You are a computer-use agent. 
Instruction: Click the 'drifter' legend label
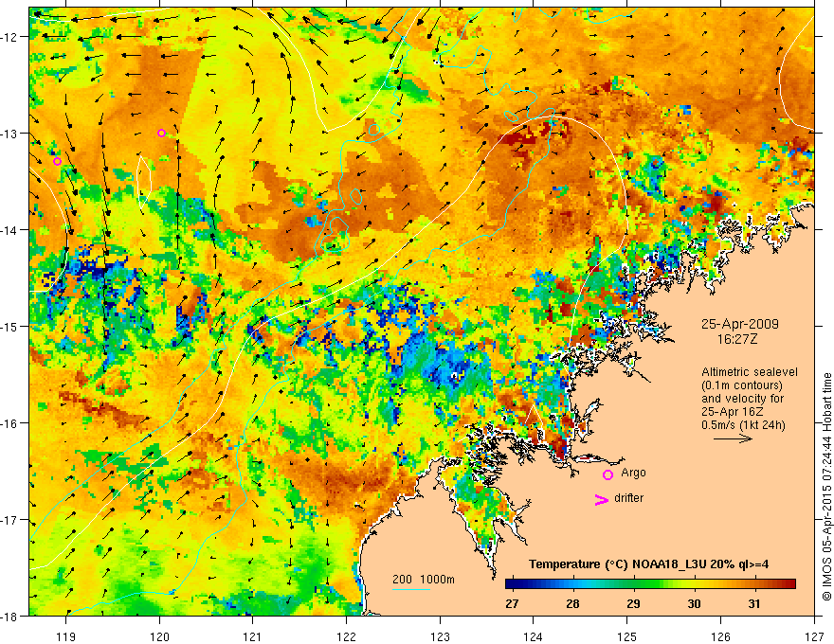[628, 498]
